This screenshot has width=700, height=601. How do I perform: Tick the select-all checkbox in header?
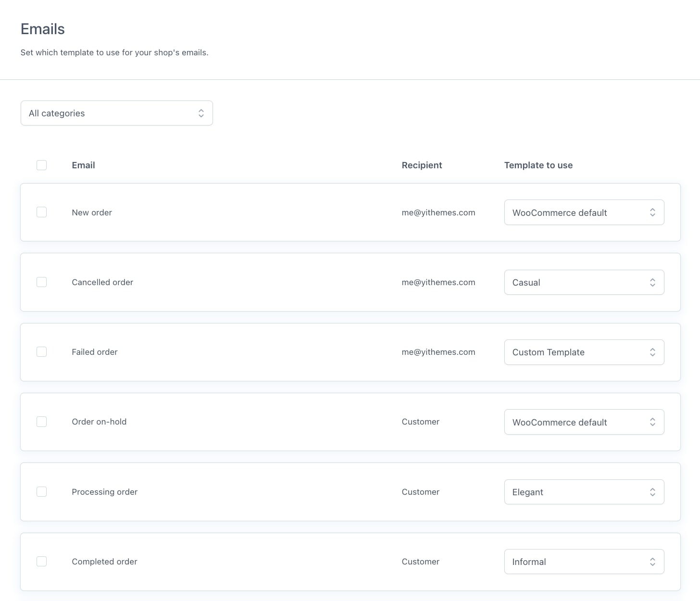42,165
